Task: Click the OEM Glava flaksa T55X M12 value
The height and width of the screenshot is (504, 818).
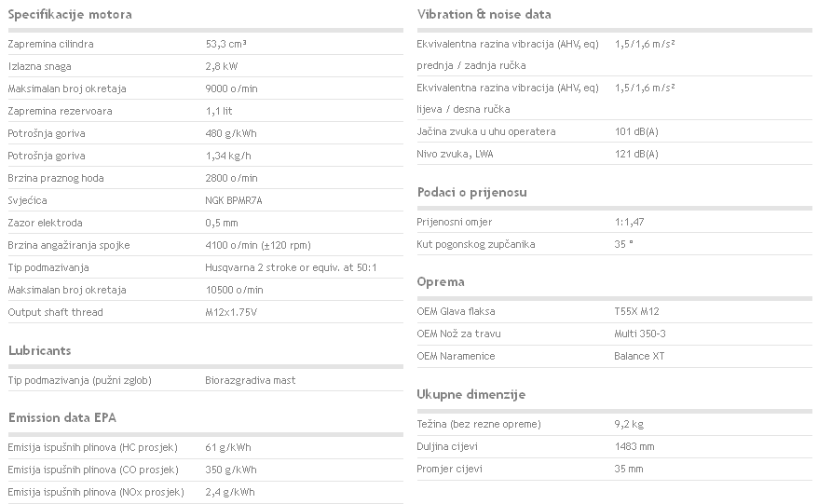Action: coord(637,311)
